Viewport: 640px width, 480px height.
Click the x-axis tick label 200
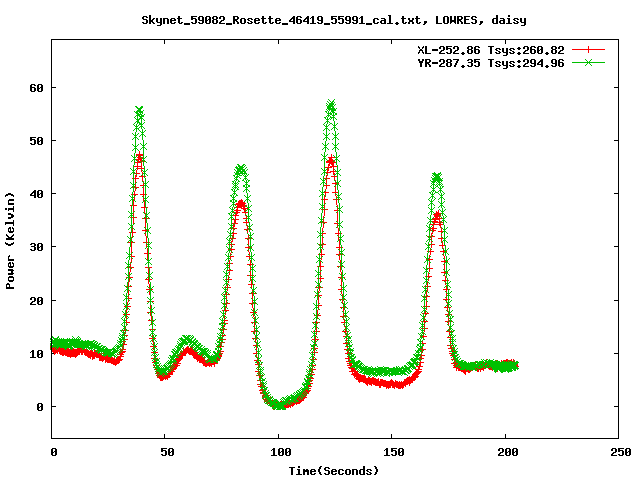[508, 452]
